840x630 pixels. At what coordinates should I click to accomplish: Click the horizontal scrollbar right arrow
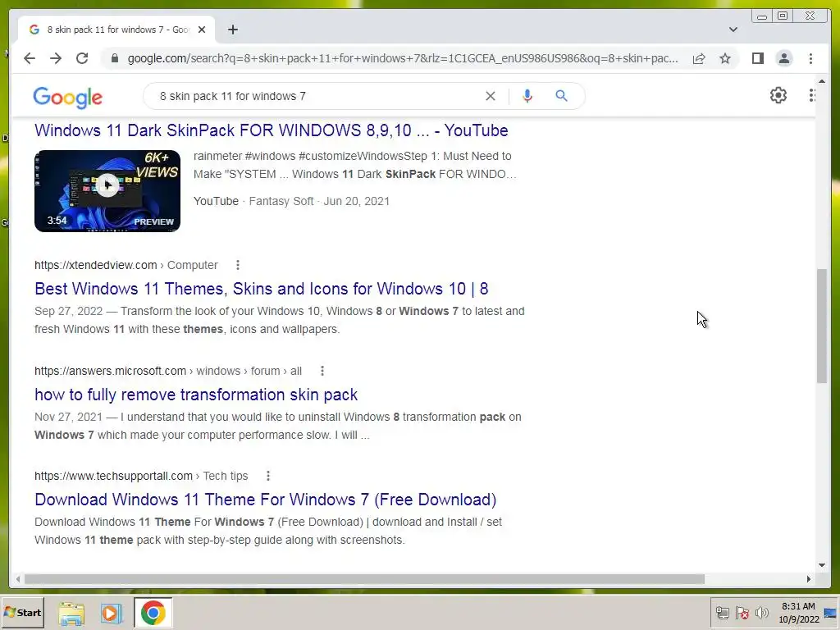(809, 579)
